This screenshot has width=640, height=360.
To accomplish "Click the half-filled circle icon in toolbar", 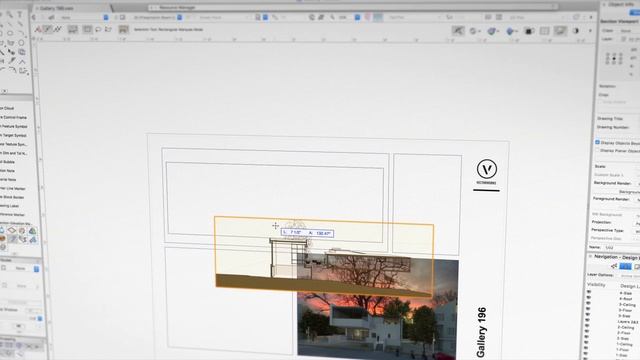I will tap(576, 31).
